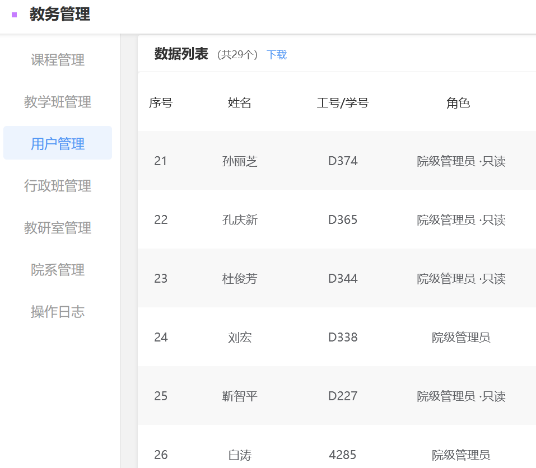
Task: Click ID D227 for 靳智平
Action: click(x=343, y=396)
